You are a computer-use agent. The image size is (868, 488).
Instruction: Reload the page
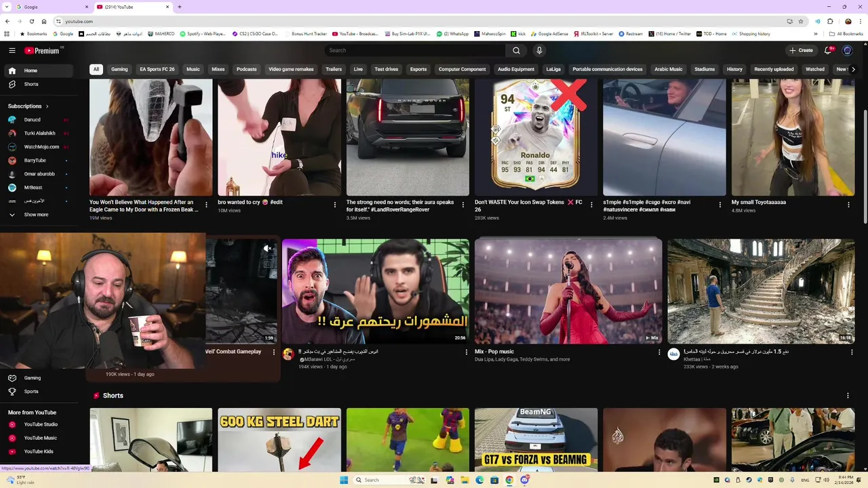point(31,21)
